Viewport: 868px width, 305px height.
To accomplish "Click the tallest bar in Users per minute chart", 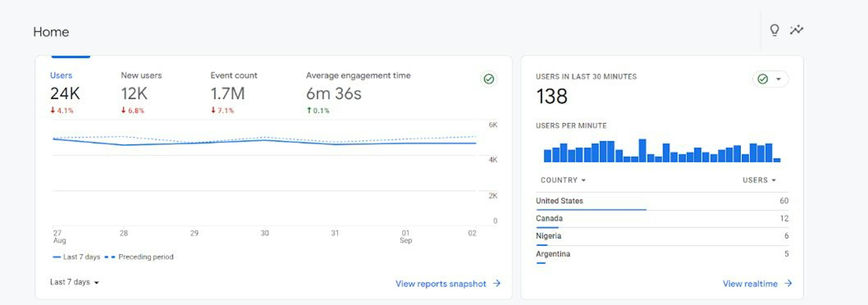I will [642, 150].
